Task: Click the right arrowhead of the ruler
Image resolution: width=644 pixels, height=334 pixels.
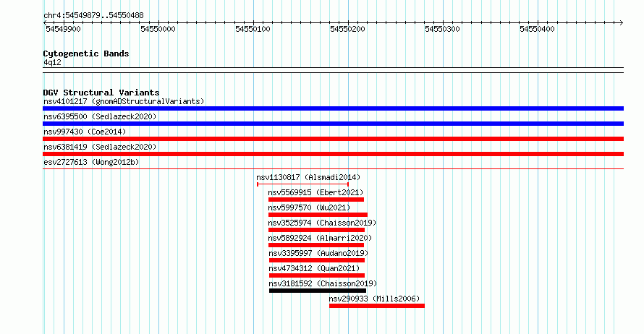Action: (621, 23)
